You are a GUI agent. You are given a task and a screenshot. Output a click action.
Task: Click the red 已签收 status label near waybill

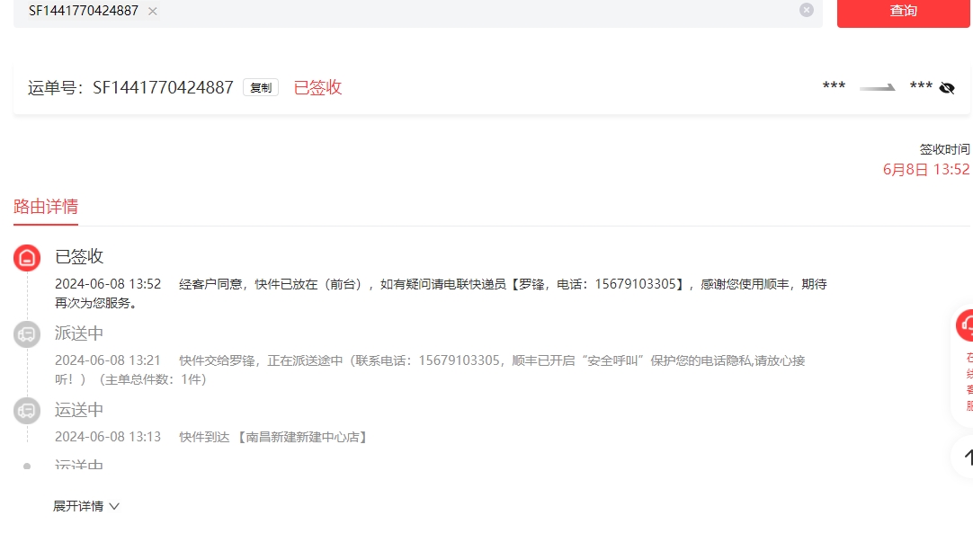(x=317, y=87)
